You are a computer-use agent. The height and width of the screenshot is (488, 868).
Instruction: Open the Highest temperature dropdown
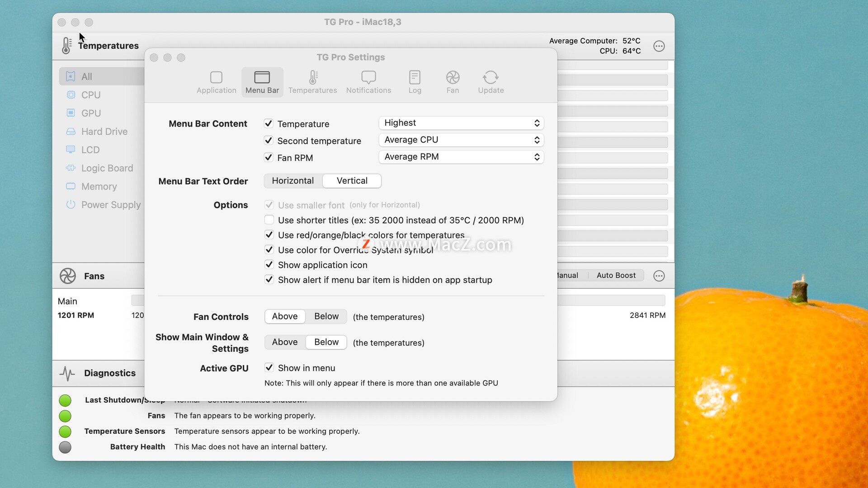[461, 123]
